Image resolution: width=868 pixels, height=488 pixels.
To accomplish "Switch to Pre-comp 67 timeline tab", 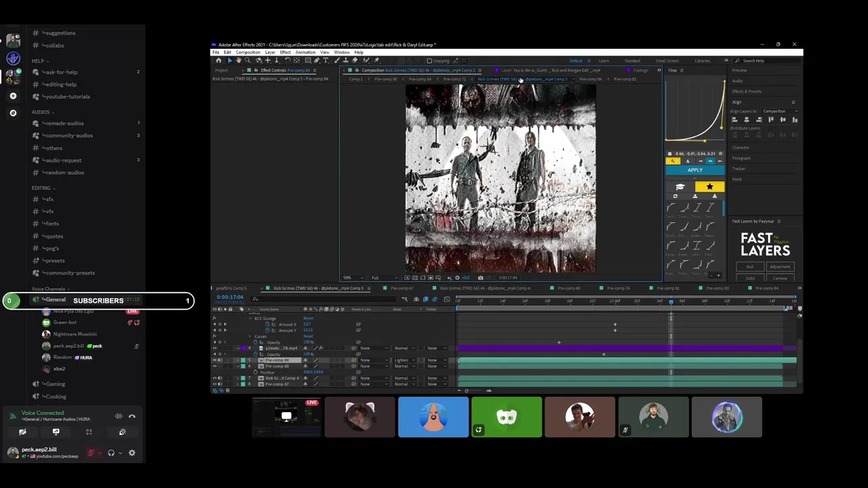I will [401, 288].
